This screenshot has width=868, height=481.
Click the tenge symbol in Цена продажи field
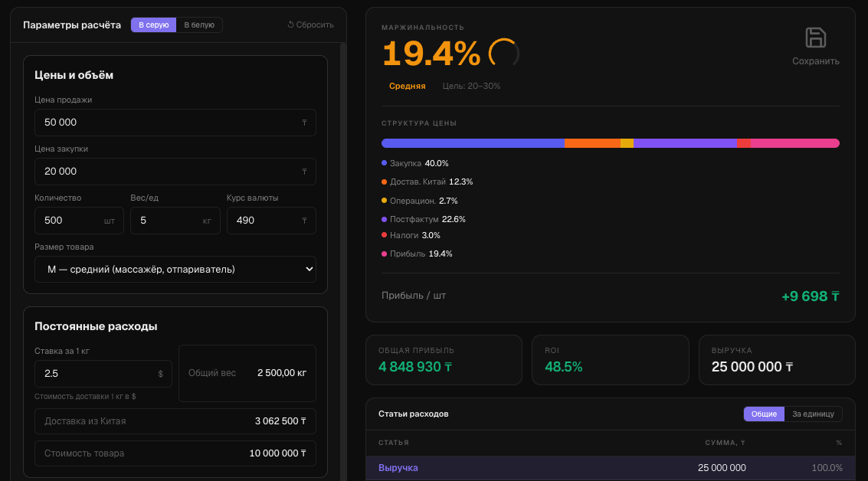[304, 123]
